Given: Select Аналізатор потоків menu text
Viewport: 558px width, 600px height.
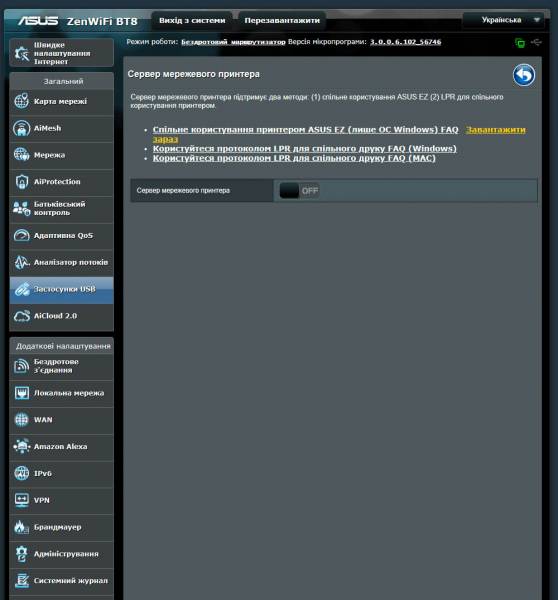Looking at the screenshot, I should pos(71,262).
